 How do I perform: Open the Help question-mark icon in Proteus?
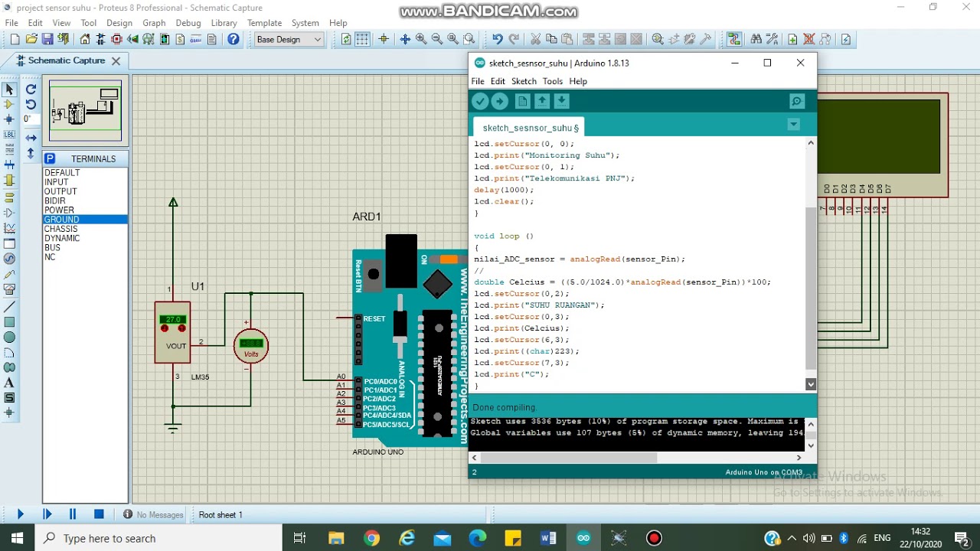[x=234, y=39]
